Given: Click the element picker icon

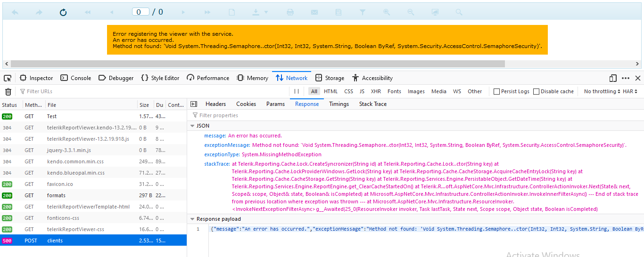Looking at the screenshot, I should click(x=8, y=78).
